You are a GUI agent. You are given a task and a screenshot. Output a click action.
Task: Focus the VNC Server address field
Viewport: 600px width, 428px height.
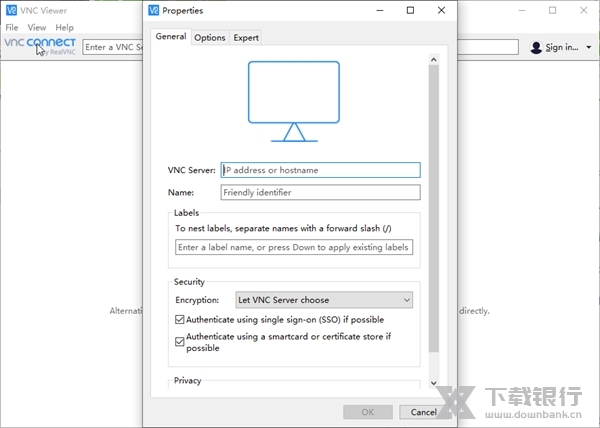coord(320,171)
